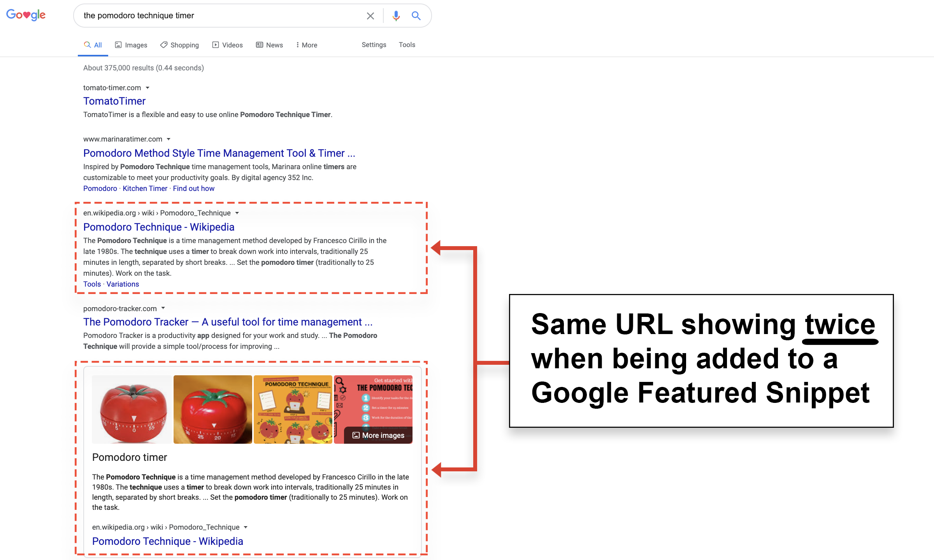Start voice search with microphone icon
The height and width of the screenshot is (560, 934).
click(x=396, y=16)
